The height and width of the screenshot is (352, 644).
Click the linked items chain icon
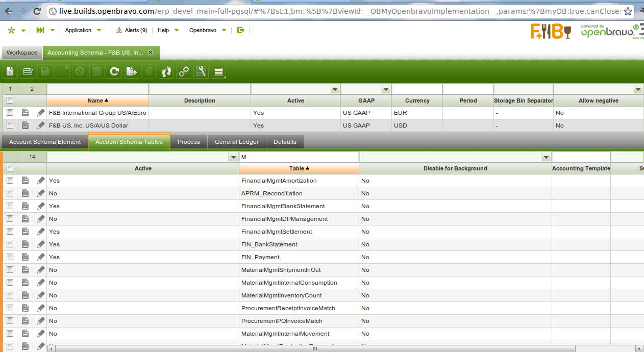coord(184,72)
